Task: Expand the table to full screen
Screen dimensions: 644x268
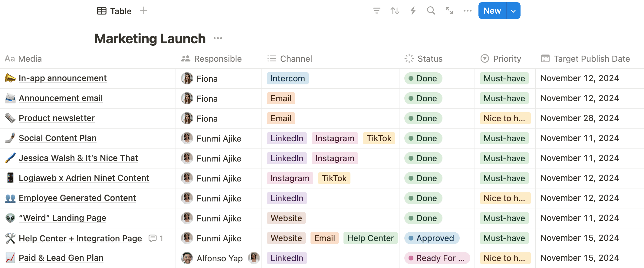Action: pos(449,11)
